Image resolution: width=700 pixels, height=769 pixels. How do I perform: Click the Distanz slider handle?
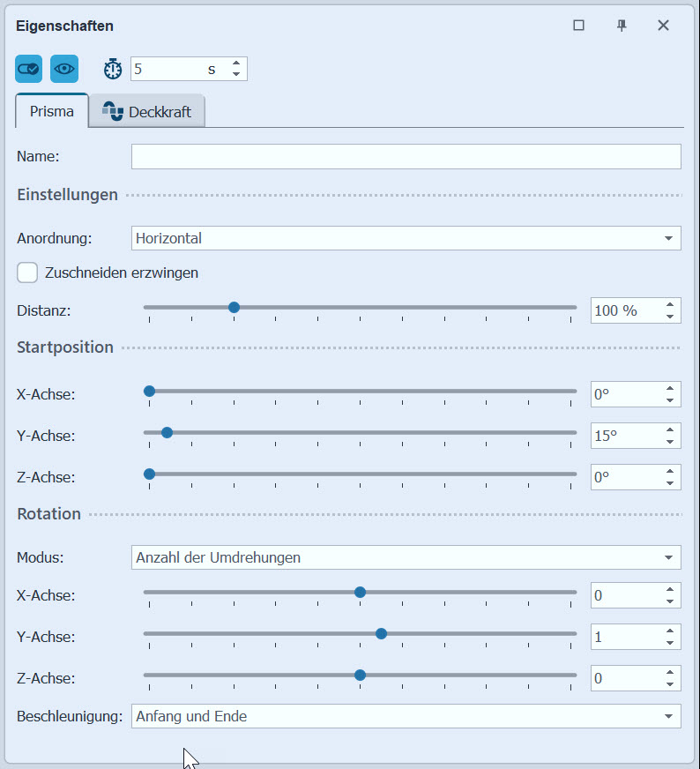tap(234, 308)
